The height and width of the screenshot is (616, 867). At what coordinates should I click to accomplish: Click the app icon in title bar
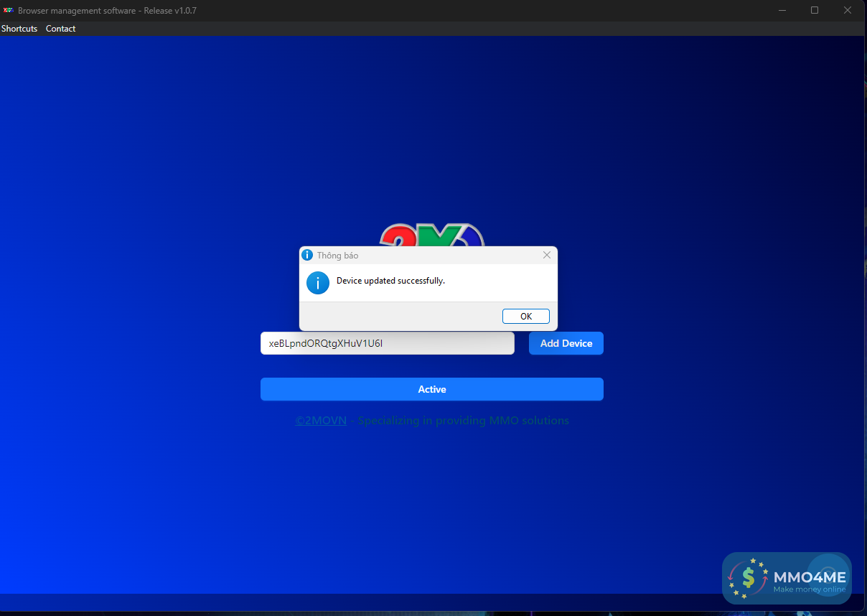tap(9, 10)
